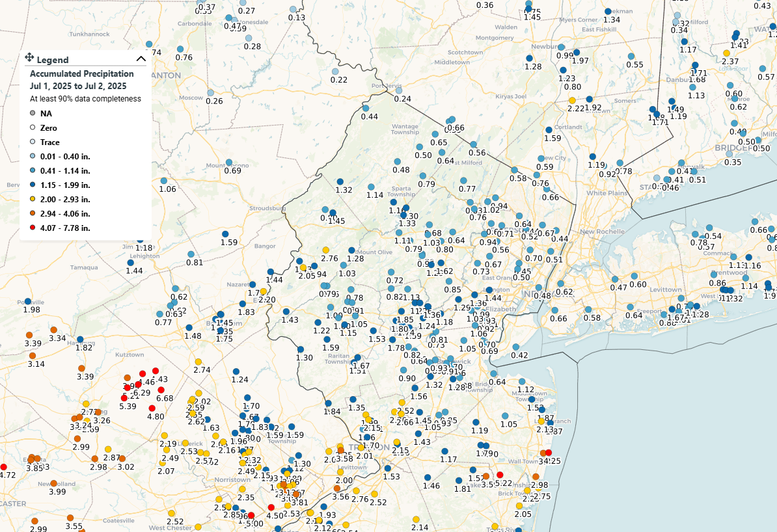Select the red station marker reading 4.72

(3, 467)
